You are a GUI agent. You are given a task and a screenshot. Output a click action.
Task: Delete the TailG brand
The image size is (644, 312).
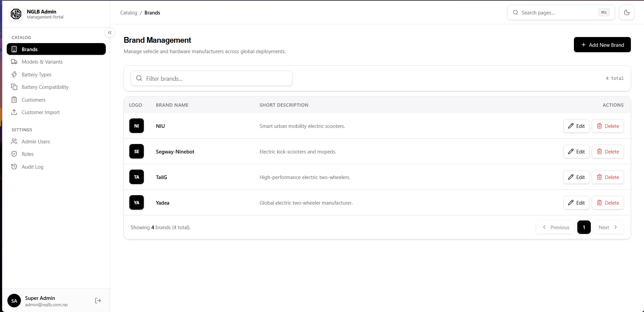(x=608, y=177)
